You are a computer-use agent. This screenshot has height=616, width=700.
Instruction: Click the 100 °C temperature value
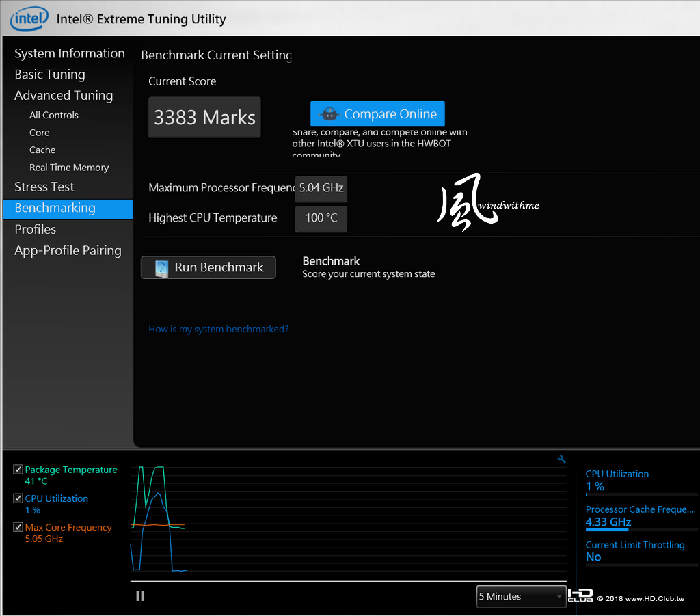tap(321, 218)
